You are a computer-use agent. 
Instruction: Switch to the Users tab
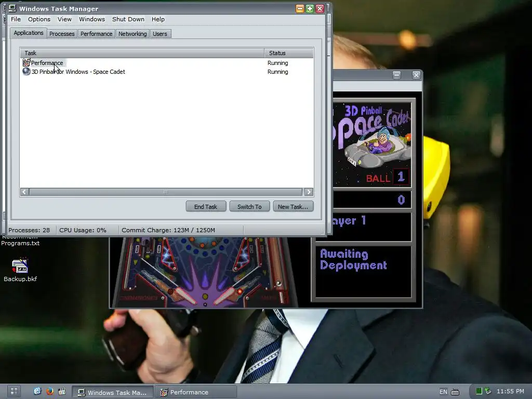(160, 34)
